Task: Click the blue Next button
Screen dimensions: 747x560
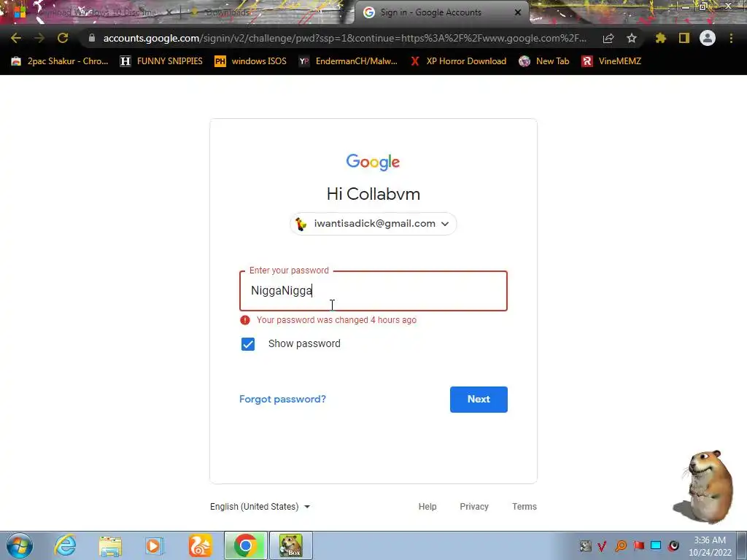Action: [479, 400]
